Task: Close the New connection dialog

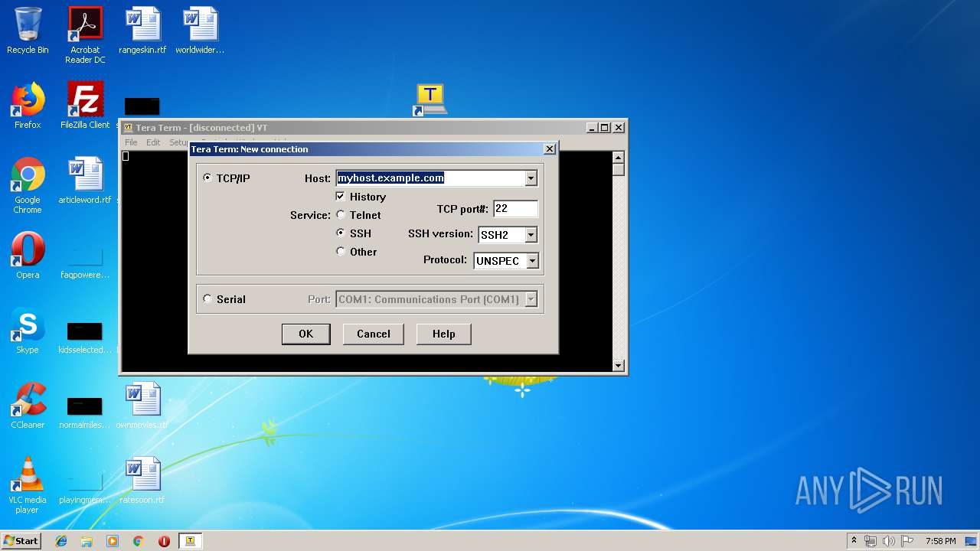Action: click(x=549, y=149)
